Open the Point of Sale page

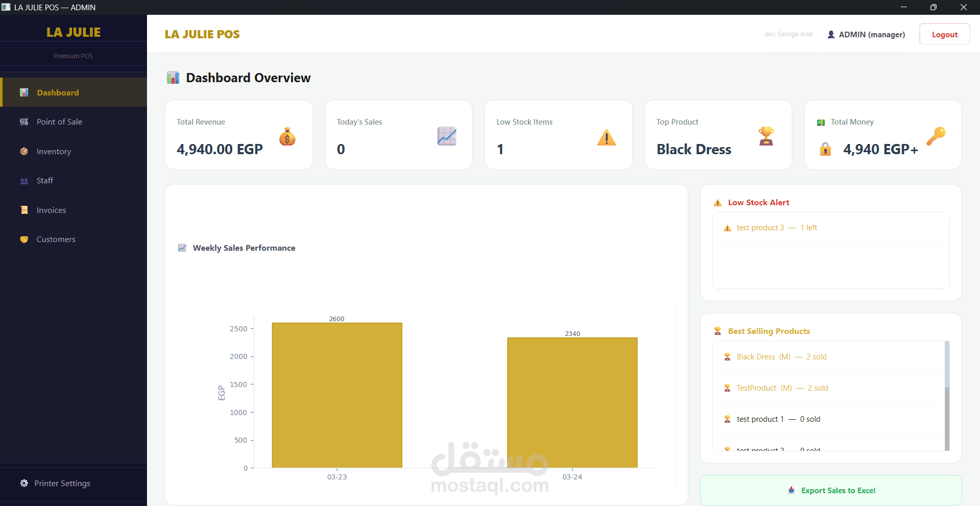73,122
